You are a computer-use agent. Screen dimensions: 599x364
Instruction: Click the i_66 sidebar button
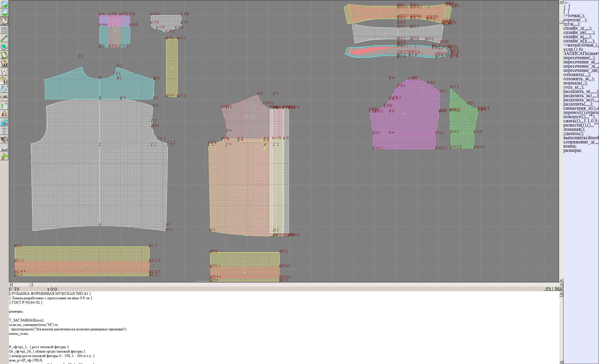pyautogui.click(x=4, y=97)
